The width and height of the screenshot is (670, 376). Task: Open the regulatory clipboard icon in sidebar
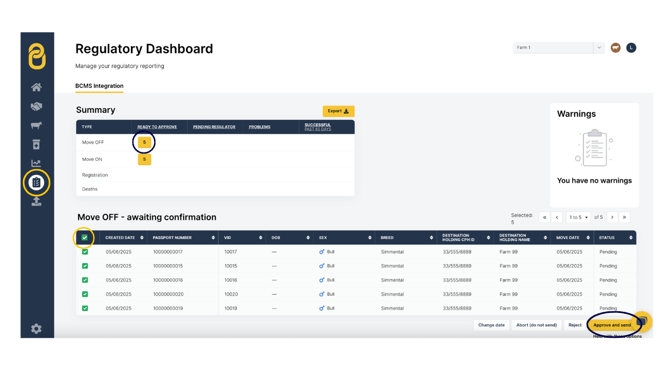tap(36, 182)
